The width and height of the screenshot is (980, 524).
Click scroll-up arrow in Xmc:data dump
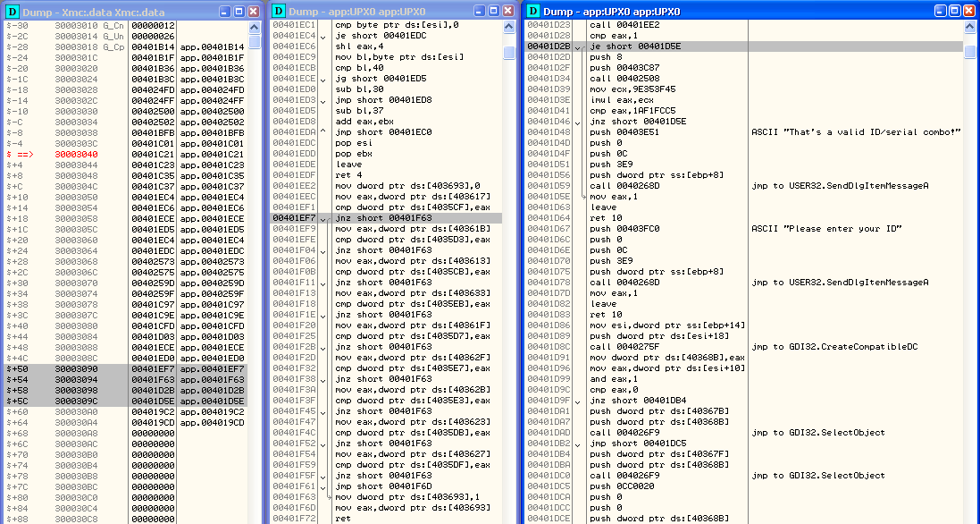click(255, 26)
